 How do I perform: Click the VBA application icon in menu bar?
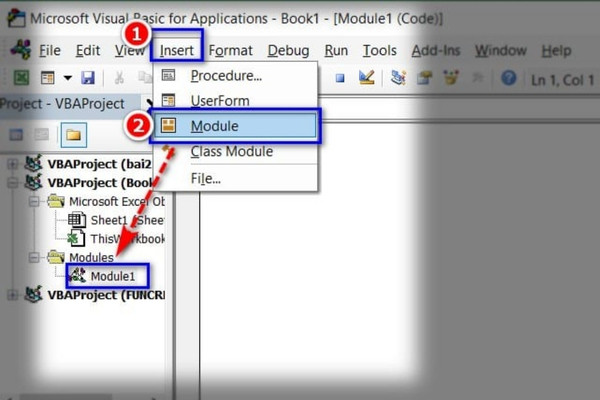[x=21, y=50]
